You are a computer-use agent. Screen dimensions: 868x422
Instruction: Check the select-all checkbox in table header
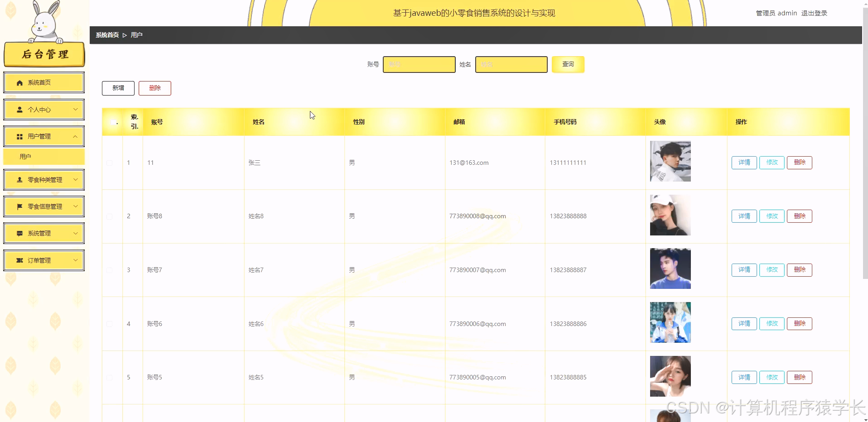pyautogui.click(x=113, y=122)
